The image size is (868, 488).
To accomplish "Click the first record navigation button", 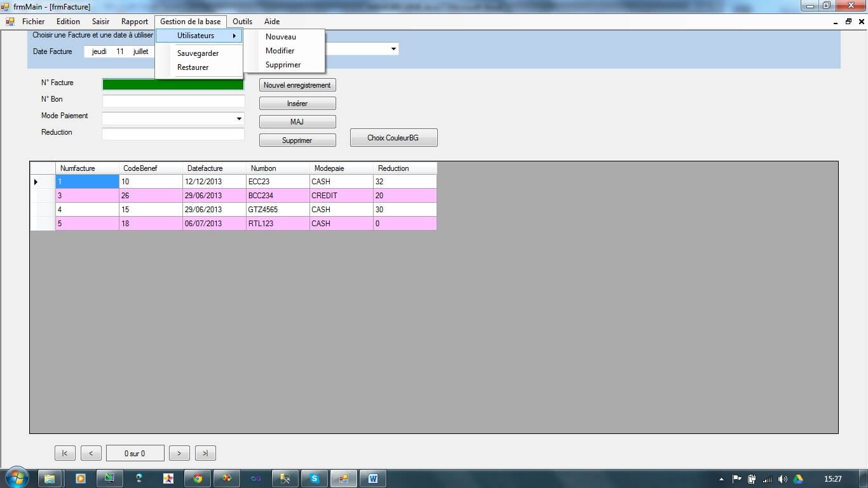I will point(65,453).
